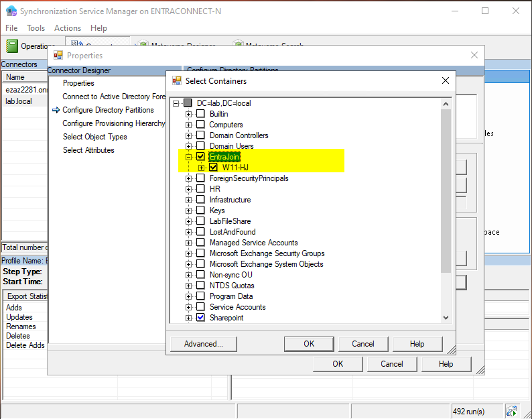Open the Operations toolbar icon
The width and height of the screenshot is (532, 419).
click(x=12, y=46)
